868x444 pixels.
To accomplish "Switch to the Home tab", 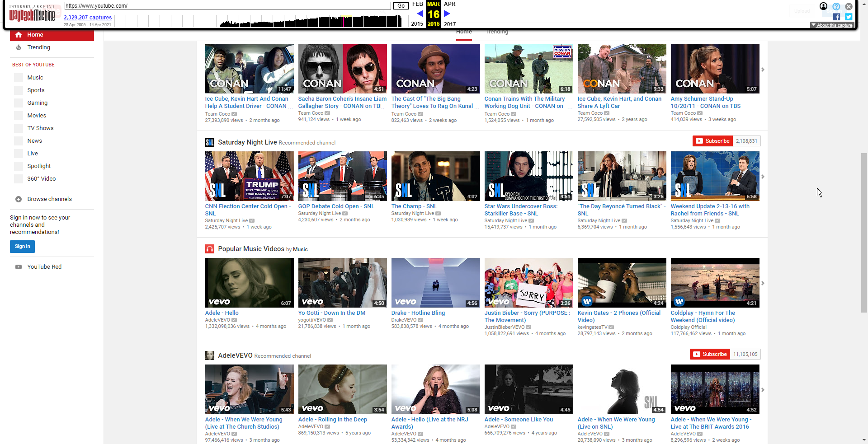I will point(464,32).
